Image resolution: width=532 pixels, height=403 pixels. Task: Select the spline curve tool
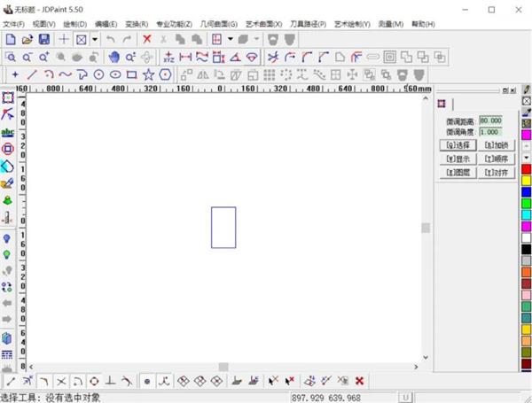[x=65, y=74]
